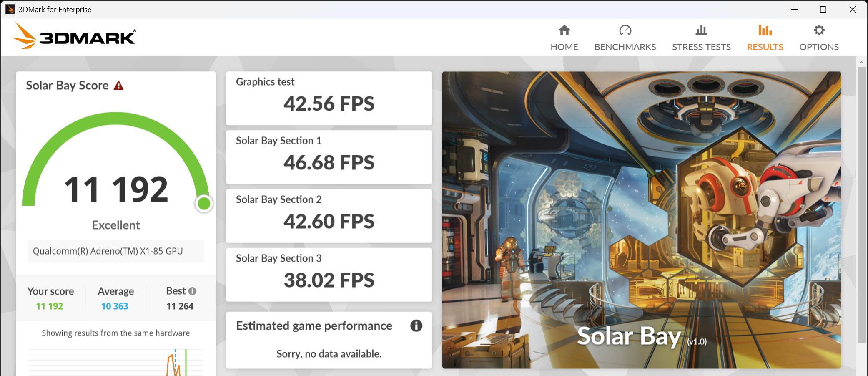Click the 11 192 main score value
Viewport: 868px width, 376px height.
(x=116, y=189)
